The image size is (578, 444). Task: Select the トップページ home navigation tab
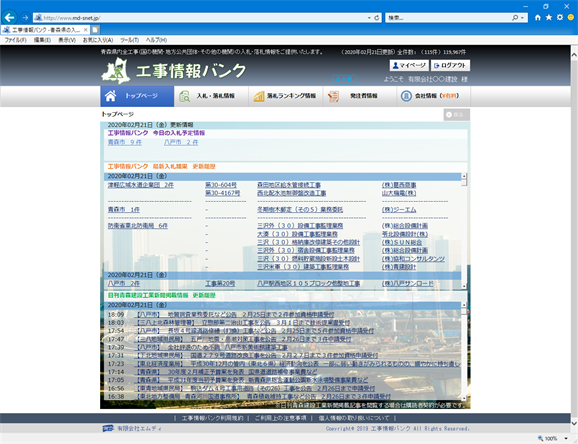(x=137, y=96)
